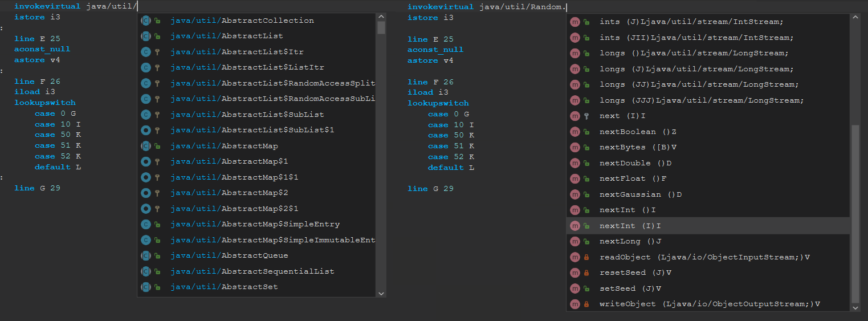
Task: Click method icon beside writeObject
Action: (575, 304)
